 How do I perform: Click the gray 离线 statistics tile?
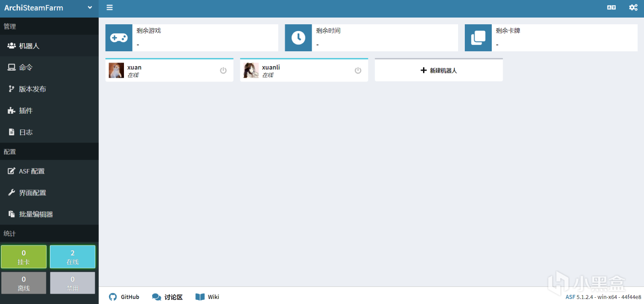[24, 283]
